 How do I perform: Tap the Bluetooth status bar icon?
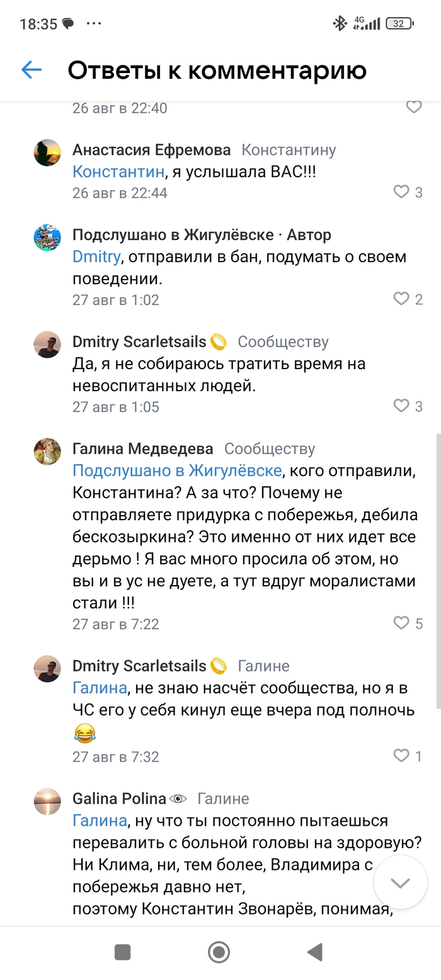click(340, 24)
